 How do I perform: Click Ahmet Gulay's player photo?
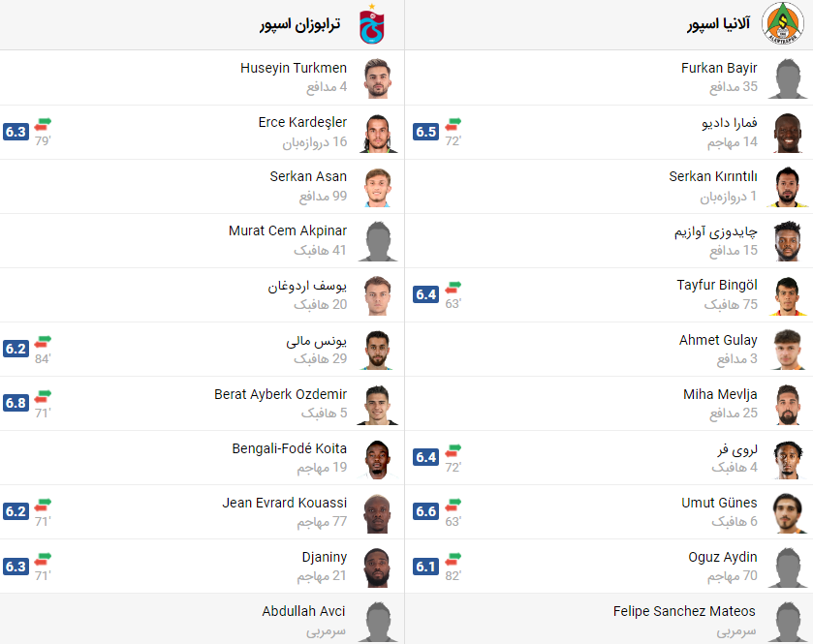click(788, 350)
